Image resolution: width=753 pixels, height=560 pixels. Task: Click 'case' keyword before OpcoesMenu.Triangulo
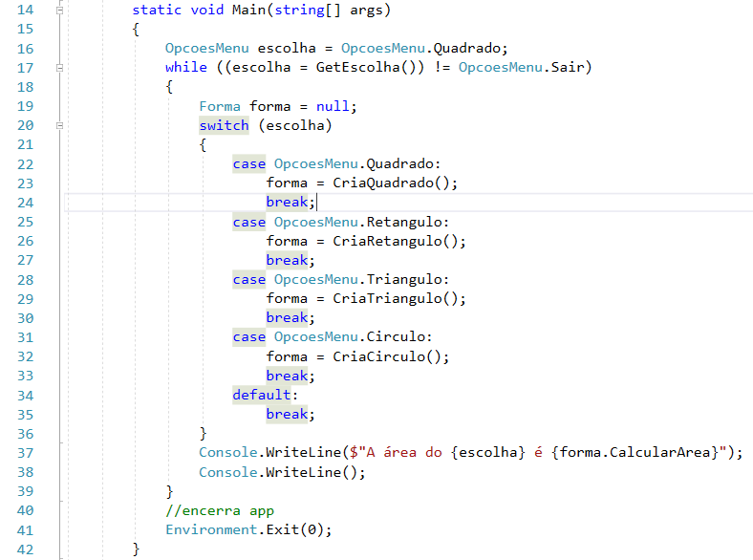pyautogui.click(x=249, y=279)
